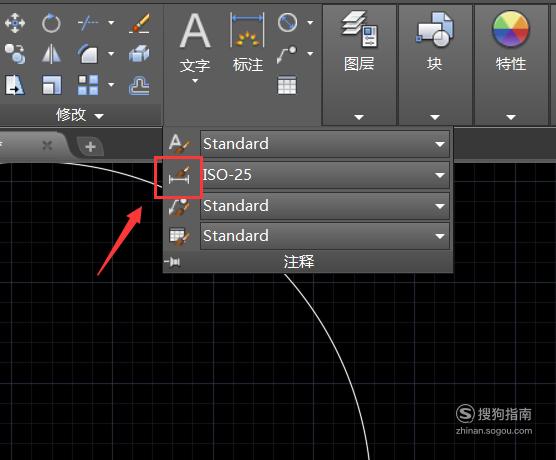This screenshot has width=556, height=460.
Task: Open text style Standard dropdown
Action: coord(325,144)
